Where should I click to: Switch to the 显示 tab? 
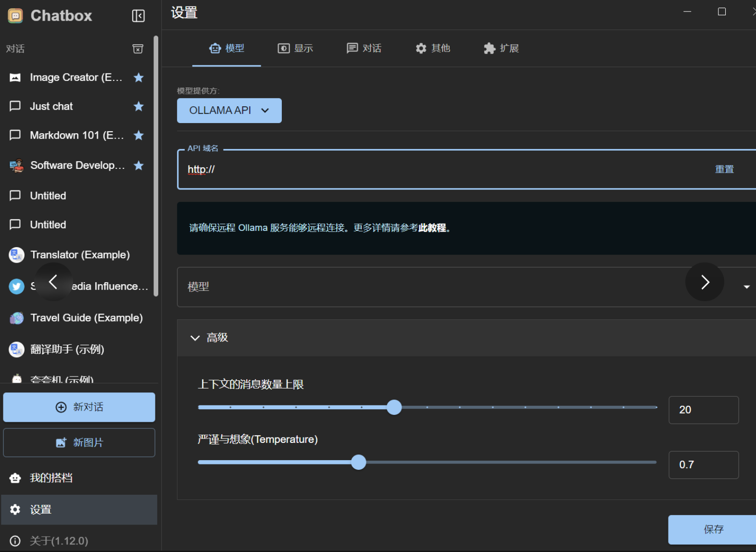pyautogui.click(x=295, y=48)
